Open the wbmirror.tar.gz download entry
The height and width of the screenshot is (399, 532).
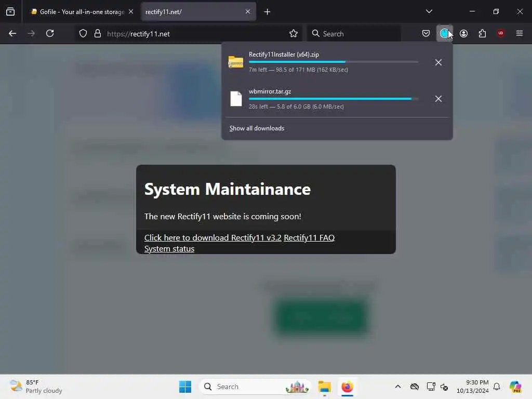tap(326, 99)
